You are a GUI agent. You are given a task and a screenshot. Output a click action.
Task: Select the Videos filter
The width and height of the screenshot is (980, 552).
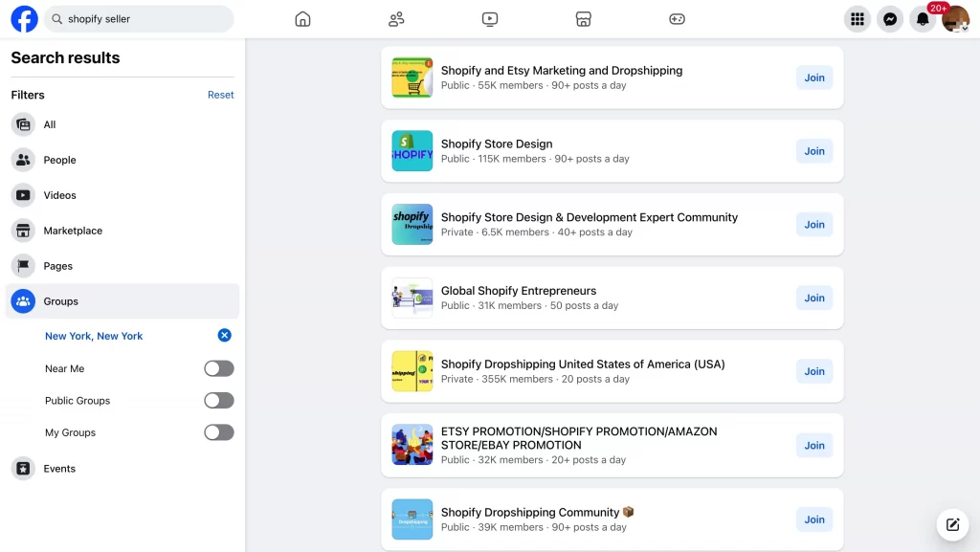pyautogui.click(x=122, y=195)
